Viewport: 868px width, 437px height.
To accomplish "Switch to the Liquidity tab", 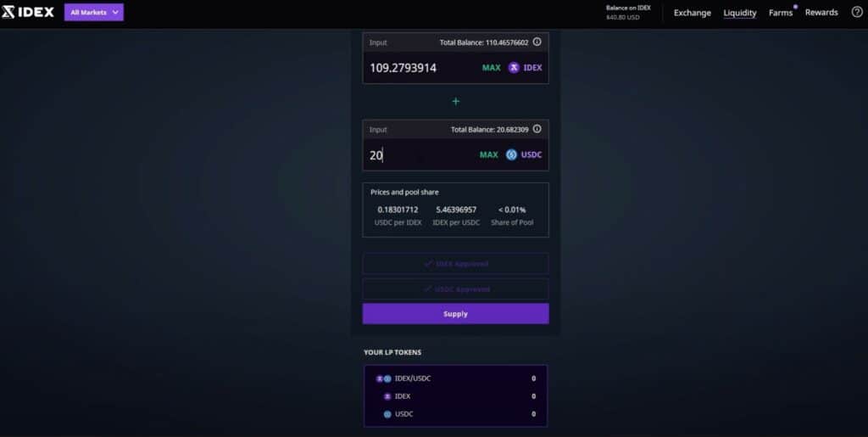I will coord(739,13).
